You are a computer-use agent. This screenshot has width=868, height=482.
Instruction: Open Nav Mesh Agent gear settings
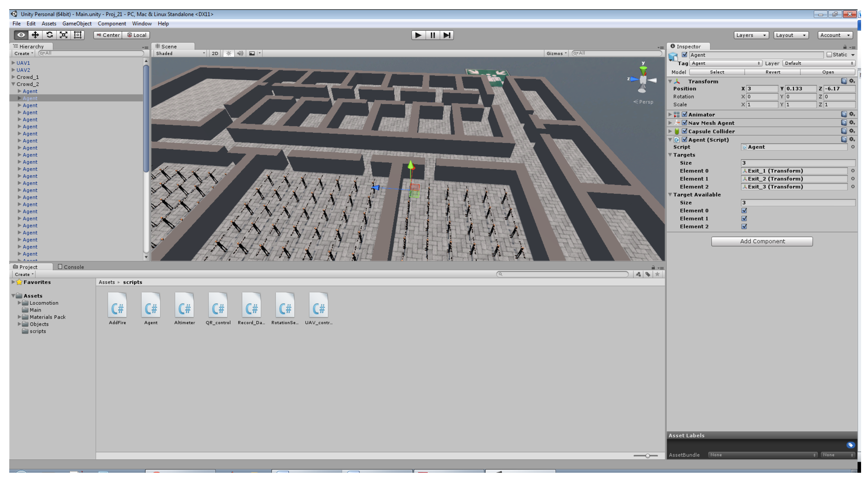[x=852, y=123]
